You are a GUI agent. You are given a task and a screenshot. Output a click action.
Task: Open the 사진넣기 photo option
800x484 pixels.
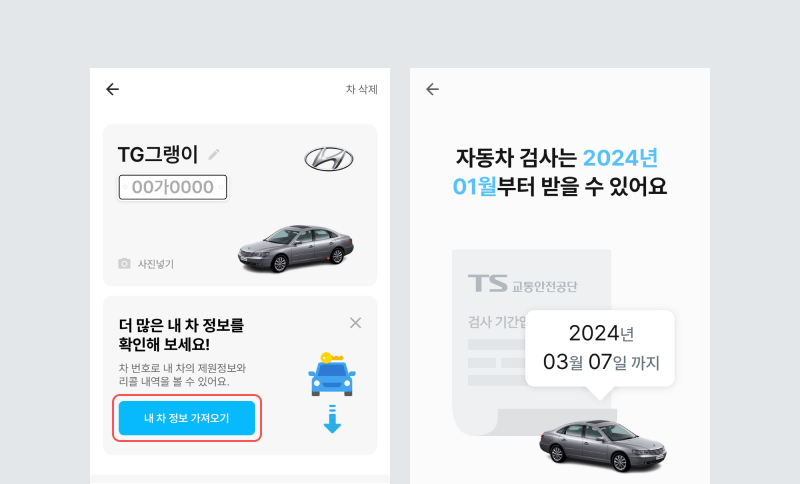click(x=156, y=264)
